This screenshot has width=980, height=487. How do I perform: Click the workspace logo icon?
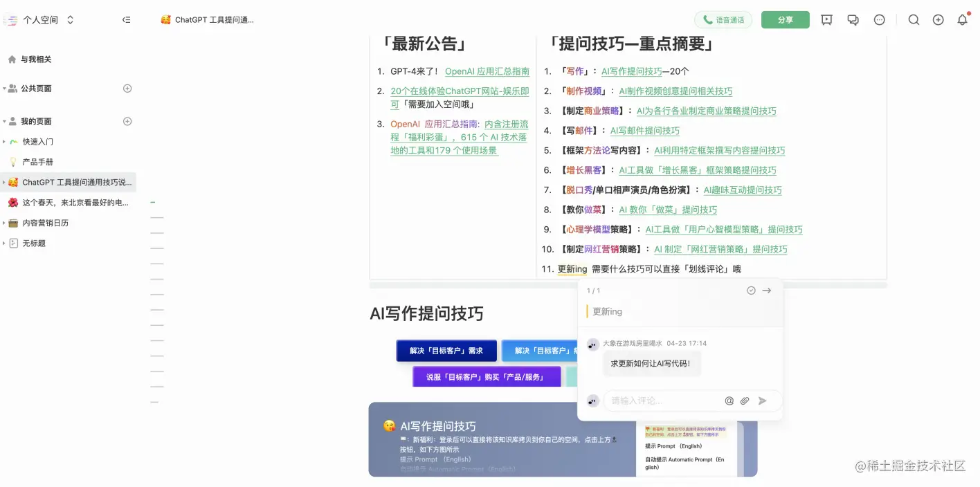tap(11, 20)
